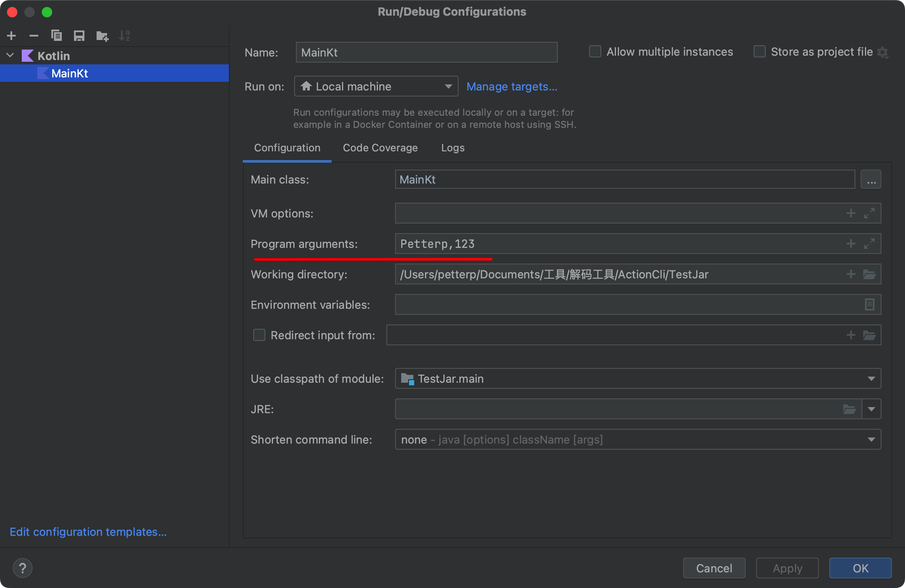The image size is (905, 588).
Task: Toggle Redirect input from checkbox
Action: [x=260, y=335]
